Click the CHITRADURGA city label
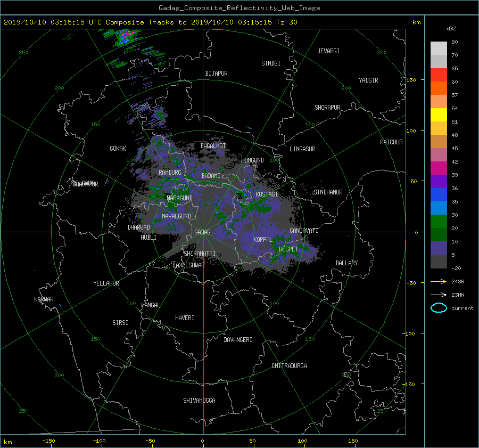Screen dimensions: 479x448 [289, 366]
